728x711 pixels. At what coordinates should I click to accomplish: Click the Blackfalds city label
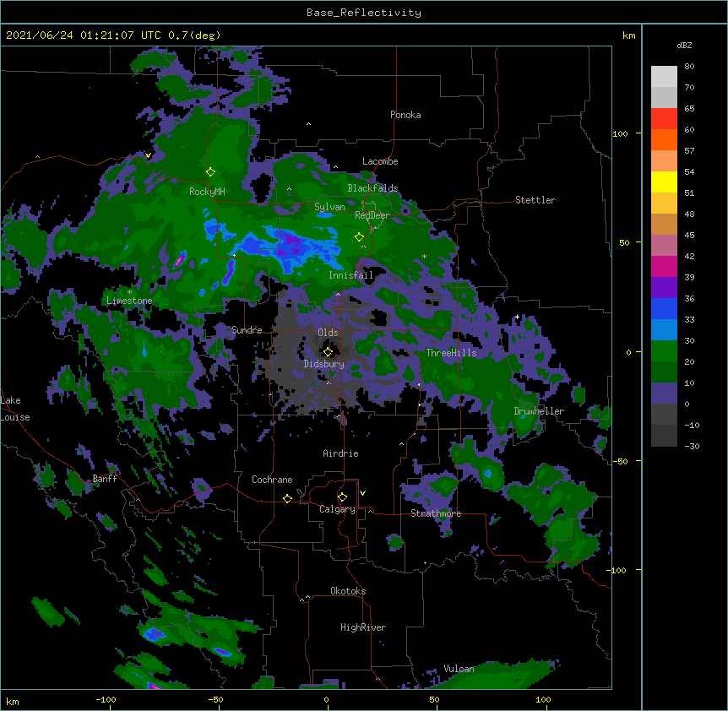tap(372, 188)
